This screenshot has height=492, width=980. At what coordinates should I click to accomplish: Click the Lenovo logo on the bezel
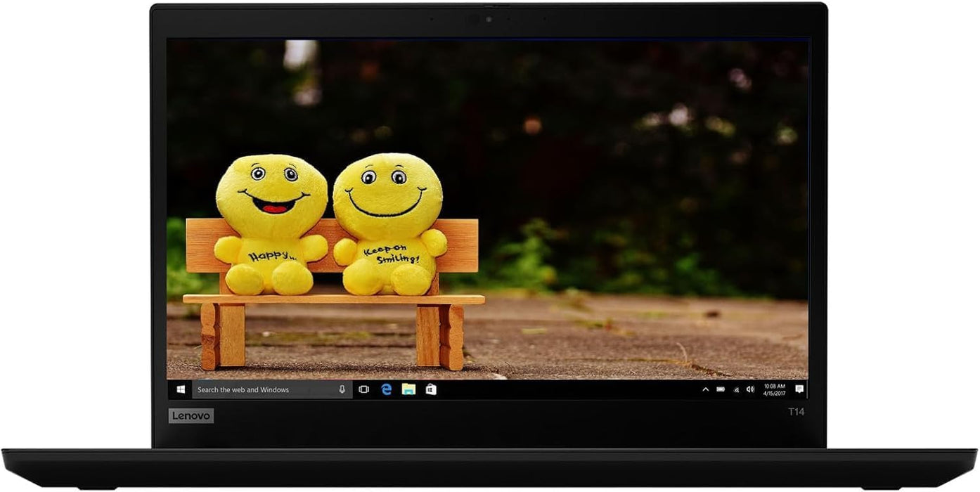click(191, 416)
